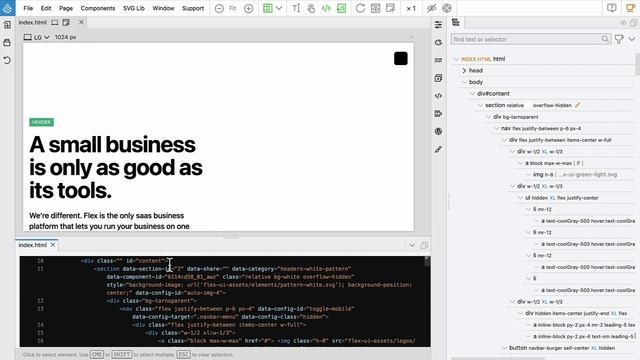Viewport: 640px width, 360px height.
Task: Click the preview page icon in toolbar
Action: (x=376, y=8)
